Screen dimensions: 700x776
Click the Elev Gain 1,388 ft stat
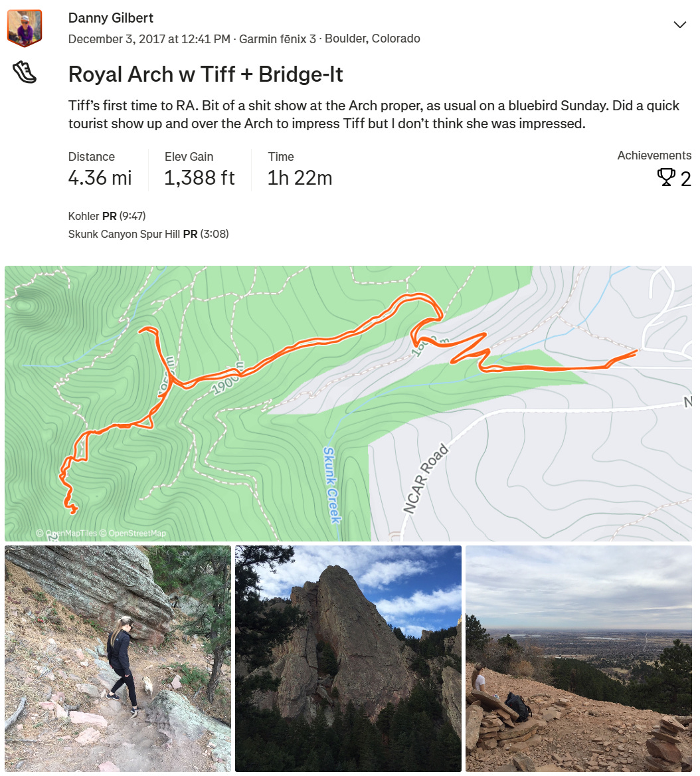pyautogui.click(x=199, y=170)
